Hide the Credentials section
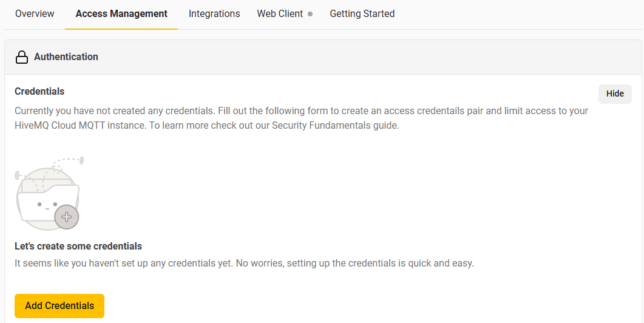Viewport: 644px width, 323px height. click(615, 94)
